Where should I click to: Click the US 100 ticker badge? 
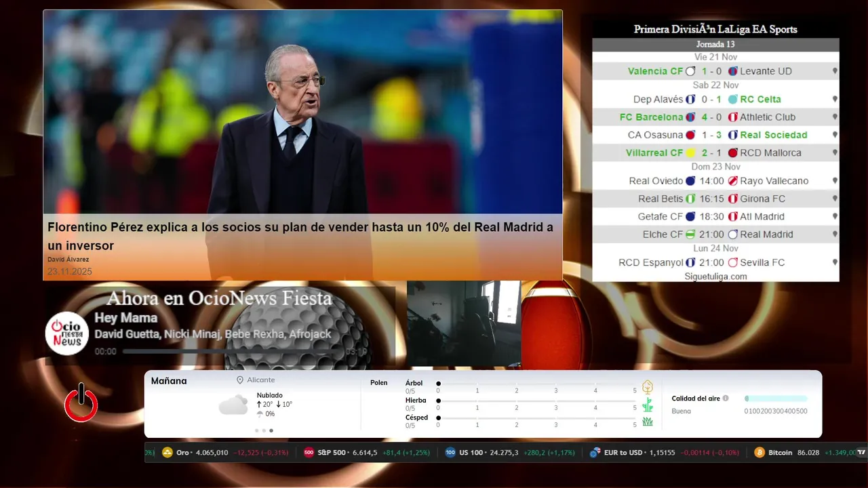point(450,452)
